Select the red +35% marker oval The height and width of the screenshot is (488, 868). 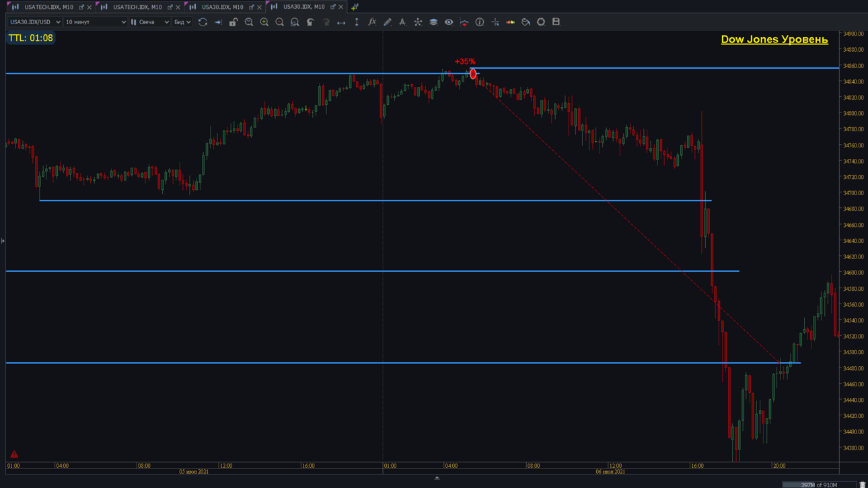point(473,74)
